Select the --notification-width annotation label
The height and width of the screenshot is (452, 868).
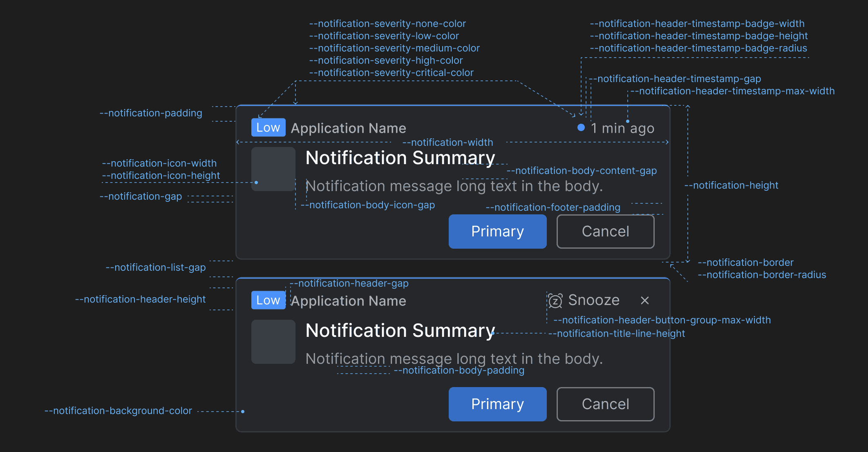[x=447, y=143]
